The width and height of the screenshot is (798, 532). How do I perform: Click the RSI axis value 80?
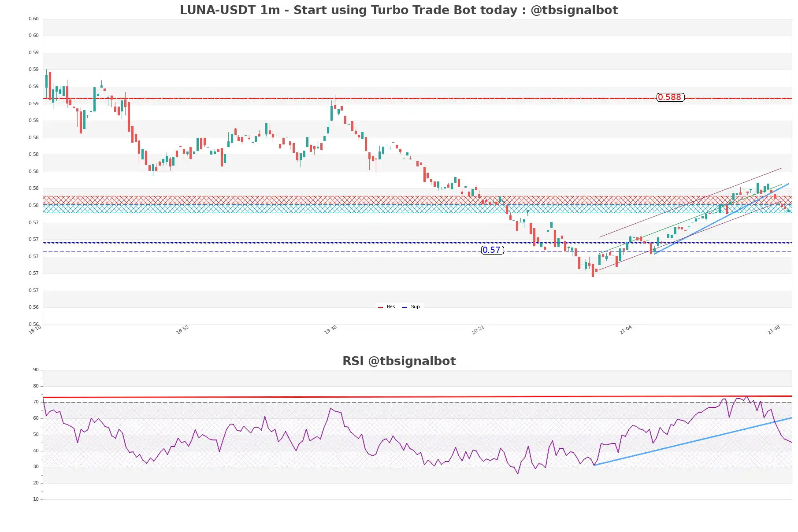click(36, 386)
